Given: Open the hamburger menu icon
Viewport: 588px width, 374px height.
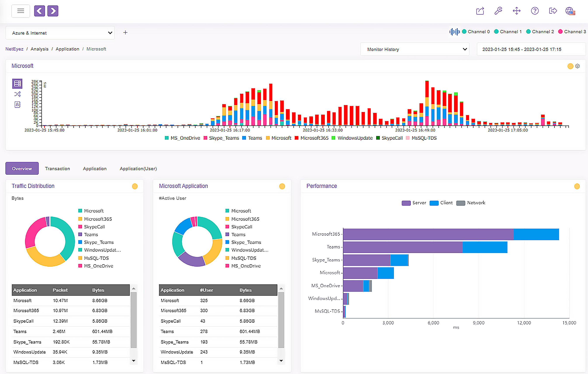Looking at the screenshot, I should tap(21, 11).
